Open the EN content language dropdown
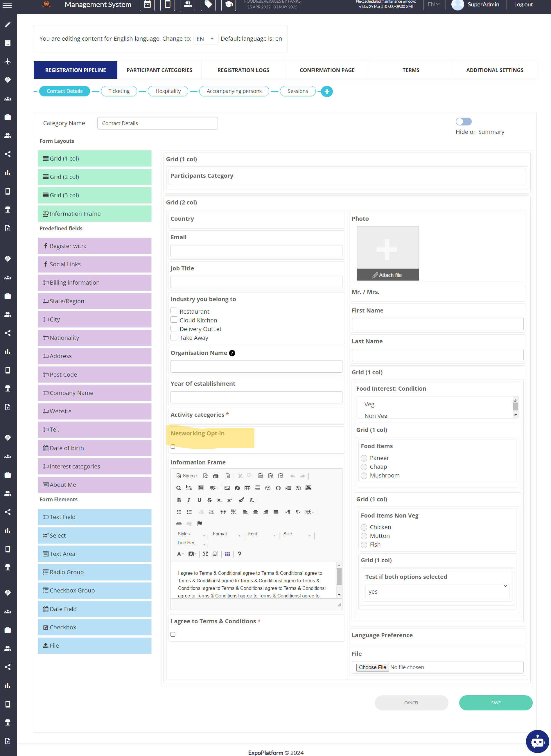The image size is (551, 756). coord(205,39)
